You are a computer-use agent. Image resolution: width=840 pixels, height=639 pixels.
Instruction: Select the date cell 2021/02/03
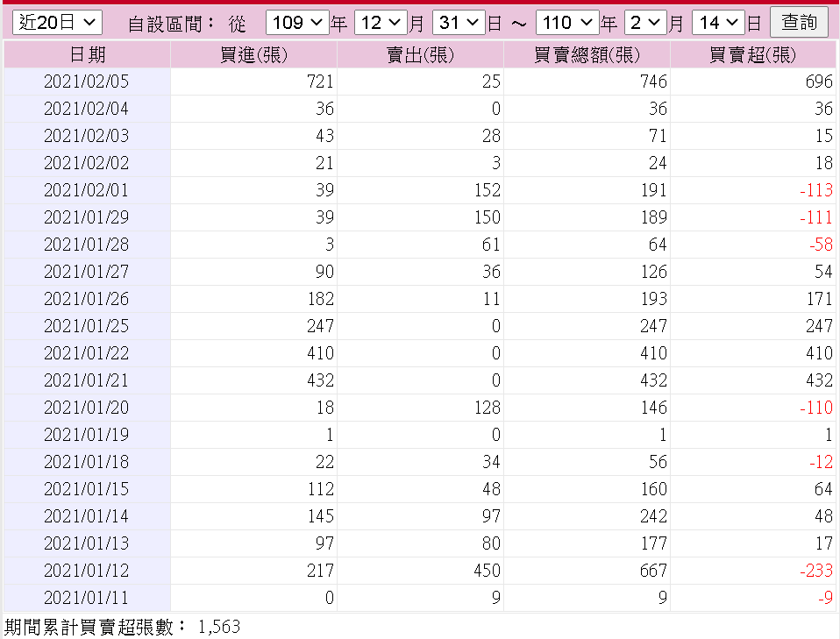(86, 136)
